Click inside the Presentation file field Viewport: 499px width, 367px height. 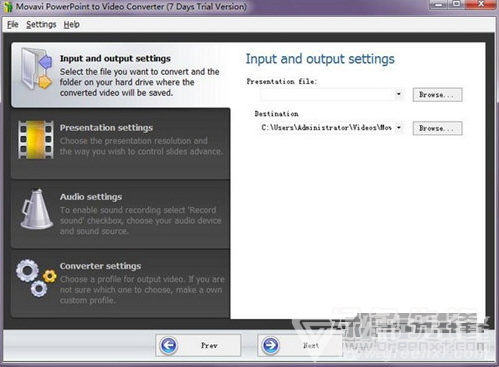pos(328,94)
